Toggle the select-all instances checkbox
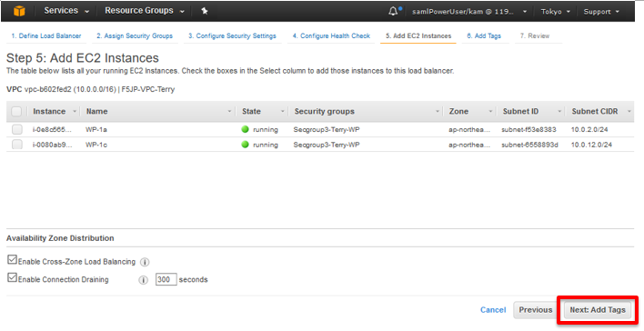 tap(16, 111)
